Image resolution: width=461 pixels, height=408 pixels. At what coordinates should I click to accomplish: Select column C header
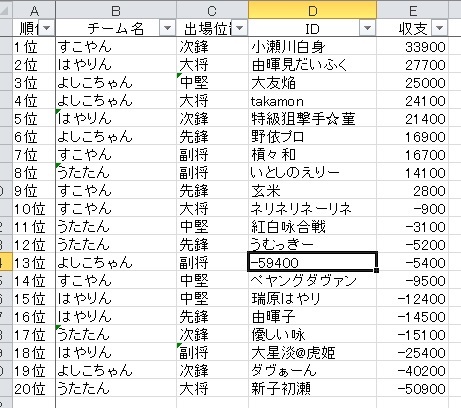pyautogui.click(x=212, y=10)
